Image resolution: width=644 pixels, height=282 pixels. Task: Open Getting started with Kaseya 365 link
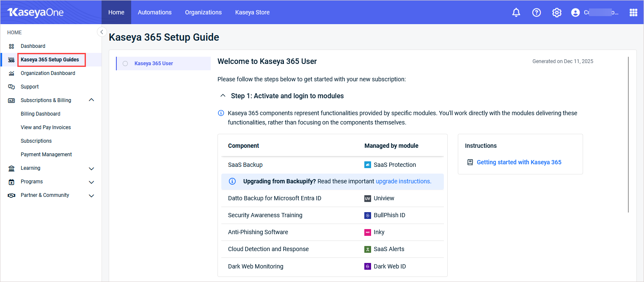tap(519, 162)
